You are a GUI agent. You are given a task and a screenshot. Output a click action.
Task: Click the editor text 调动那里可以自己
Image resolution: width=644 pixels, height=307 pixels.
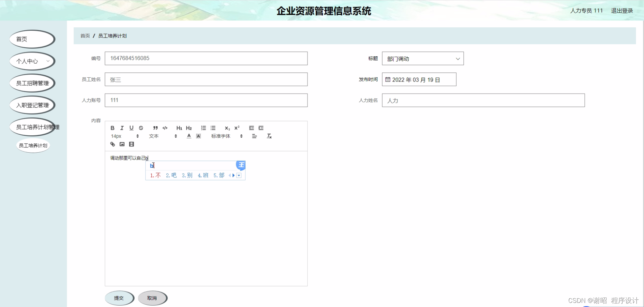tap(128, 158)
